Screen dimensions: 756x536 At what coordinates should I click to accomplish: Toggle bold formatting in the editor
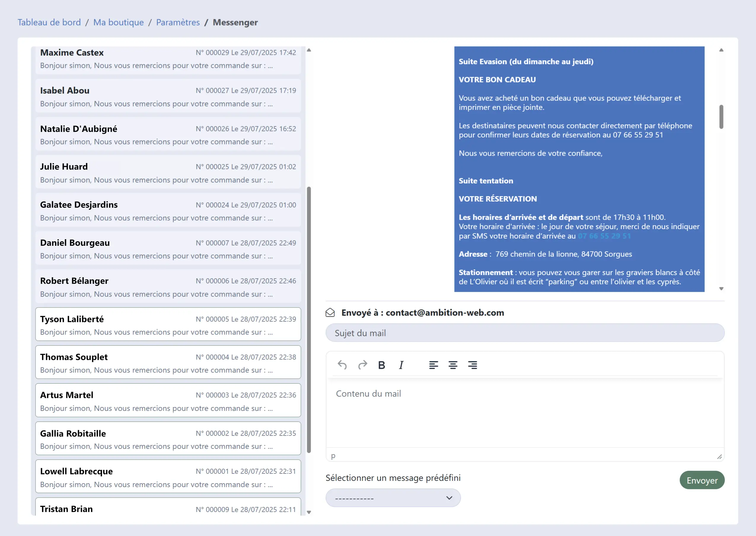382,365
